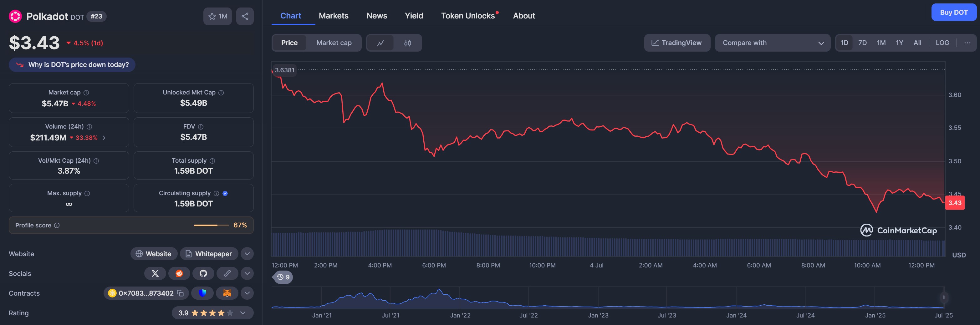Screen dimensions: 980x325
Task: Click Market cap info icon
Action: point(86,93)
